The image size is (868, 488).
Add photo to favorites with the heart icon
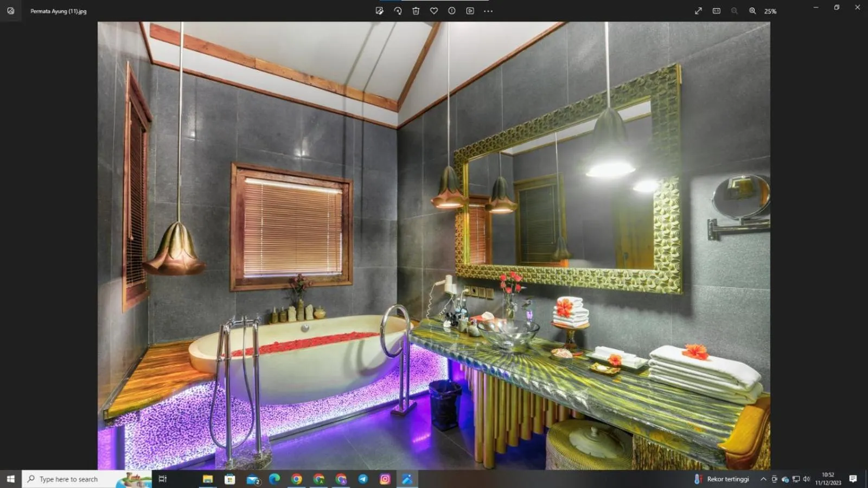pyautogui.click(x=434, y=11)
